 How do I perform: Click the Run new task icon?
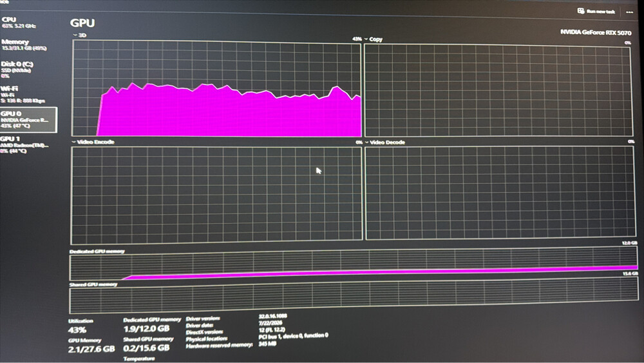(x=581, y=11)
